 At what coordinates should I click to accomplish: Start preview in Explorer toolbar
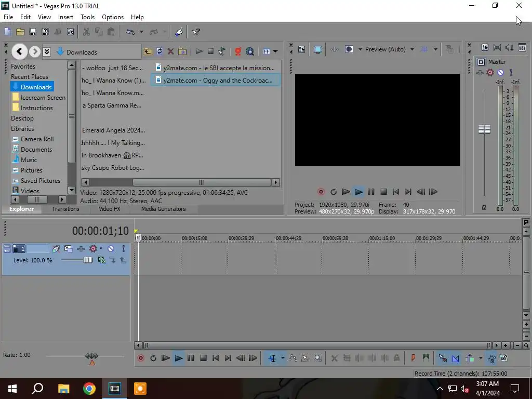199,51
